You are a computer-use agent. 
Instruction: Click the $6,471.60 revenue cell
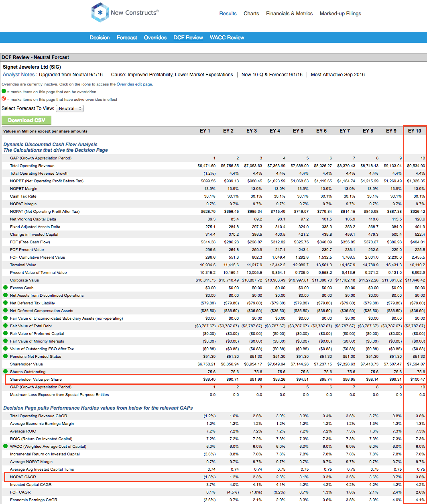pos(207,165)
